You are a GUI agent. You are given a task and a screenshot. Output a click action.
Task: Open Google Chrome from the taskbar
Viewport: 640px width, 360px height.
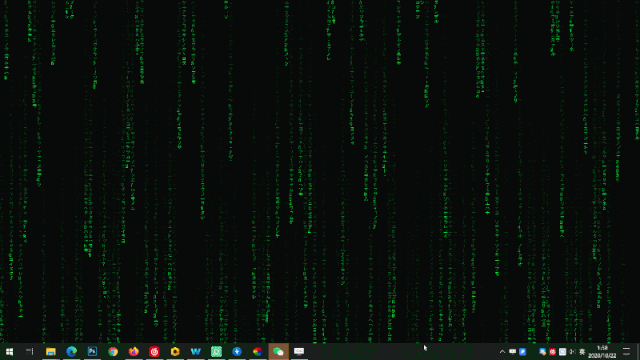pos(113,351)
